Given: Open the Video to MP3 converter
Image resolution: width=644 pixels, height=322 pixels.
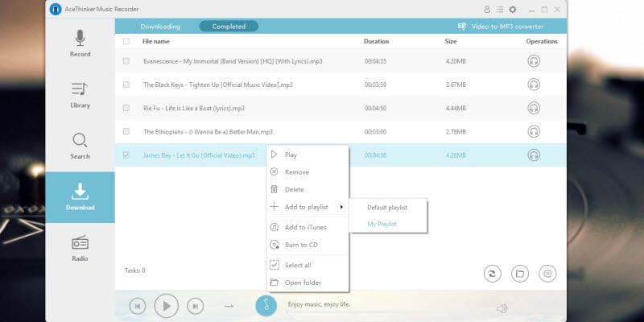Looking at the screenshot, I should pyautogui.click(x=501, y=27).
